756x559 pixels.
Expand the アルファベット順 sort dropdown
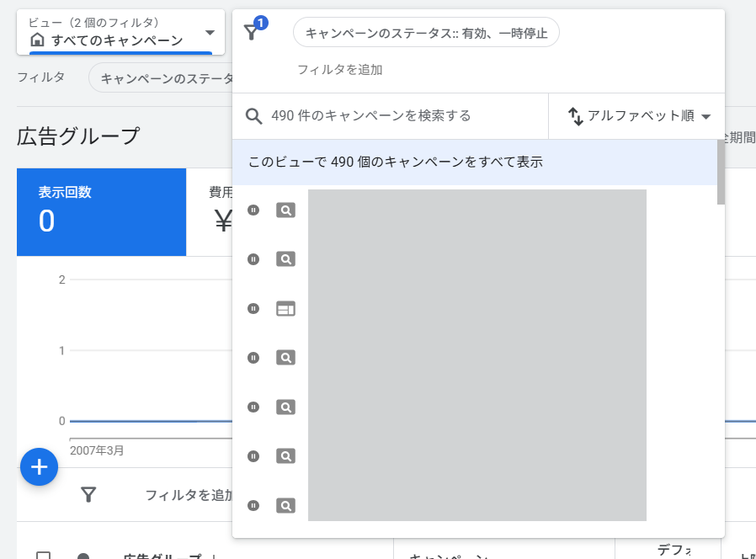(x=705, y=117)
